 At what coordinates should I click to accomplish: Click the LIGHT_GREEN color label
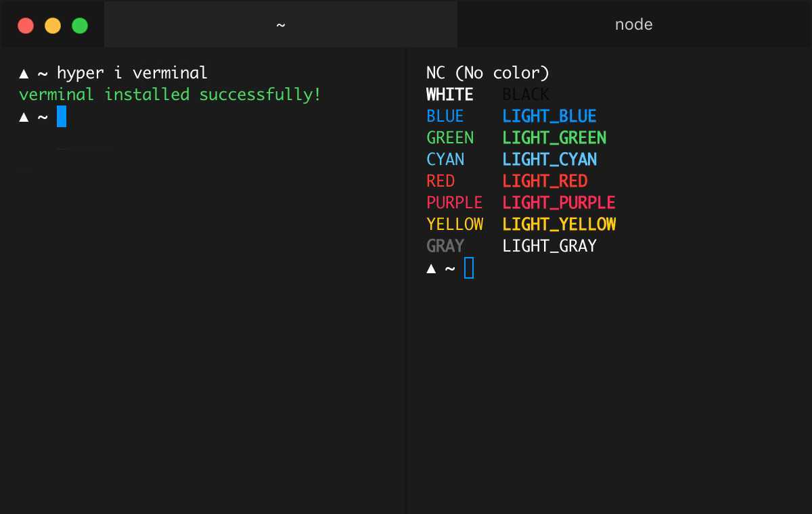(554, 138)
